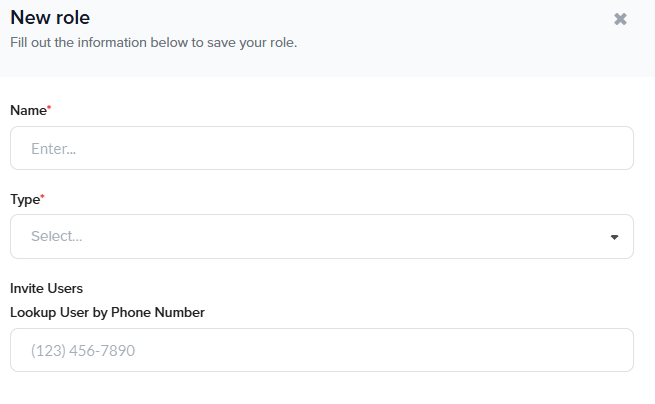Screen dimensions: 655x404
Task: Click the 'Fill out the information' subtitle
Action: [x=153, y=43]
